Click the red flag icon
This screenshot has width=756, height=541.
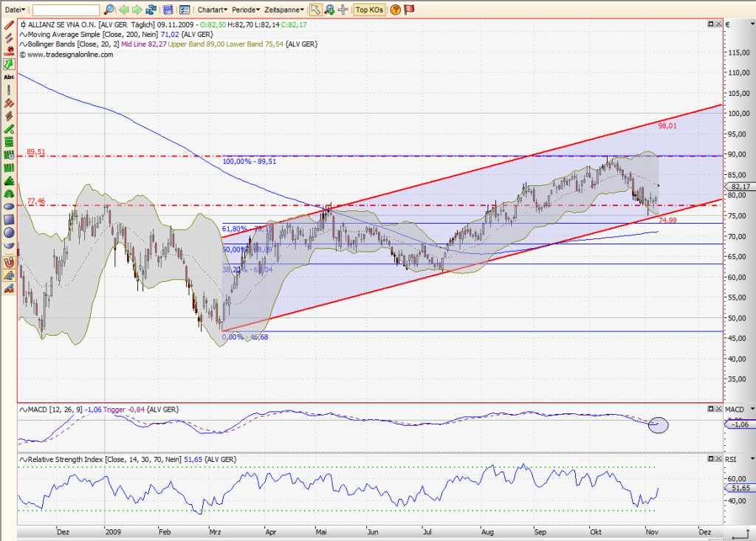pyautogui.click(x=409, y=9)
